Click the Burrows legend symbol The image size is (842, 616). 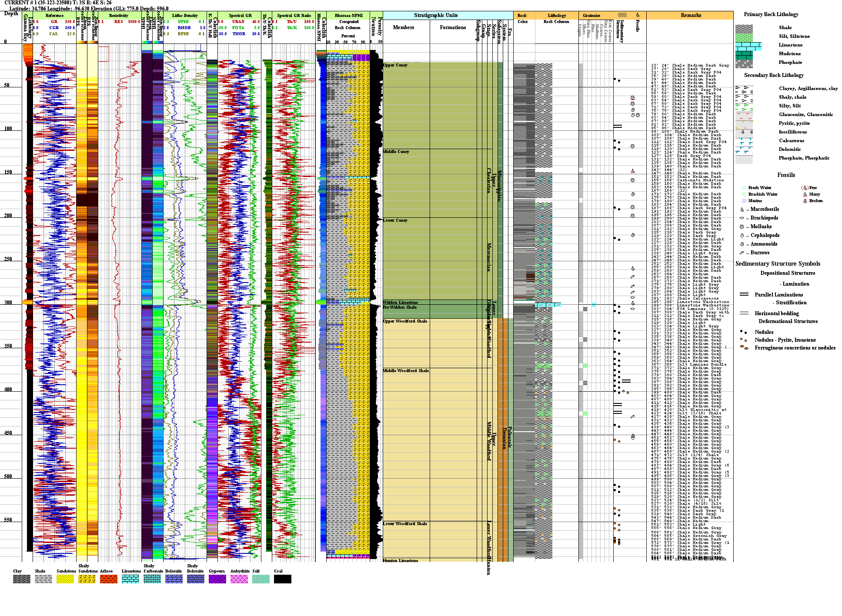[x=742, y=253]
